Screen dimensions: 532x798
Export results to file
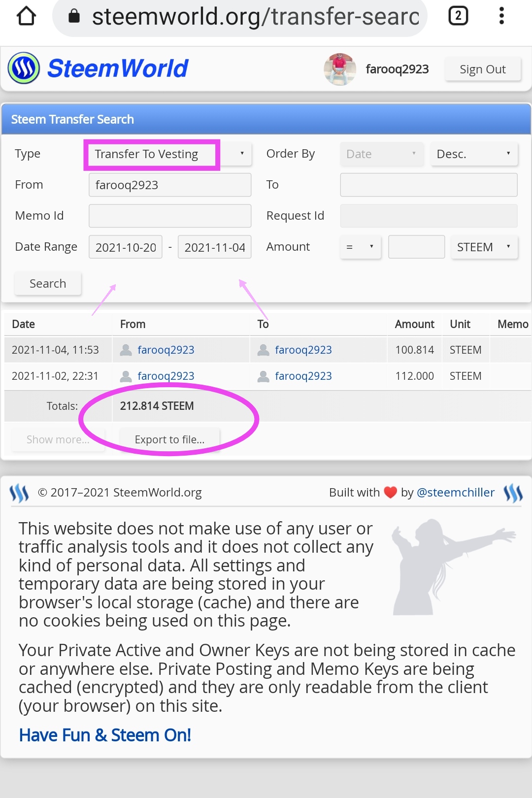pyautogui.click(x=169, y=439)
